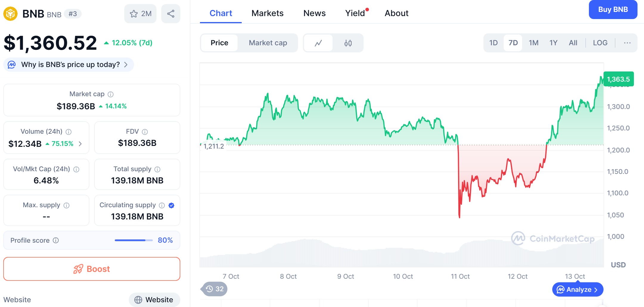Viewport: 644px width, 307px height.
Task: Go to the News tab
Action: [314, 13]
